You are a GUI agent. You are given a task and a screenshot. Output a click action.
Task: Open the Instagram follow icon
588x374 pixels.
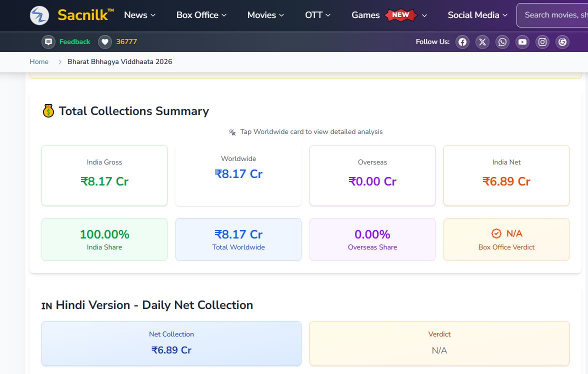coord(542,42)
